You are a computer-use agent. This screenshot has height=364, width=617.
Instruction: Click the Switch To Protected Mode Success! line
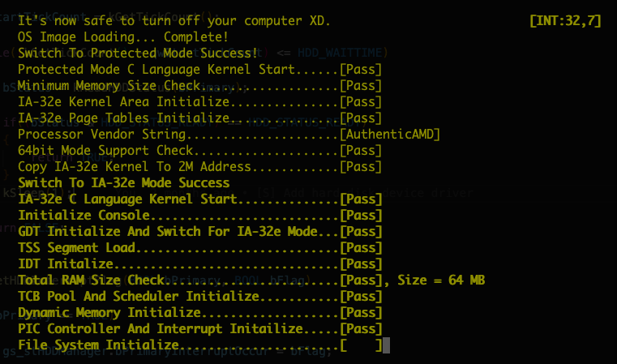point(138,54)
